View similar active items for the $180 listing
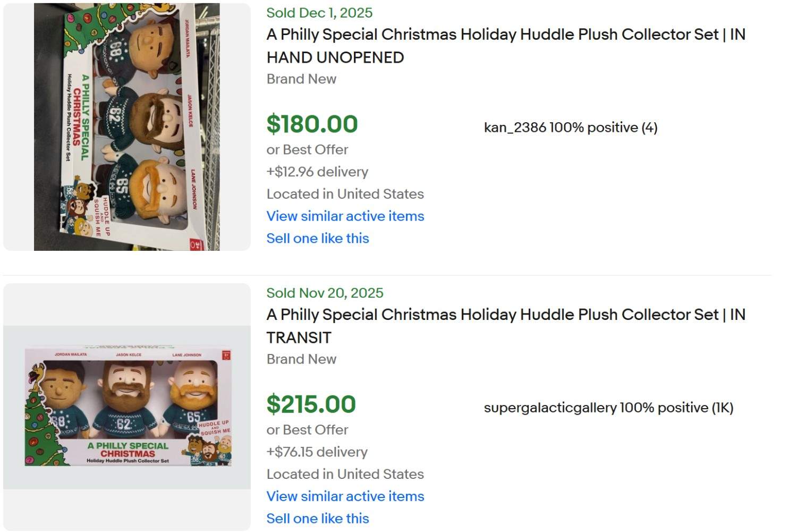 point(344,216)
